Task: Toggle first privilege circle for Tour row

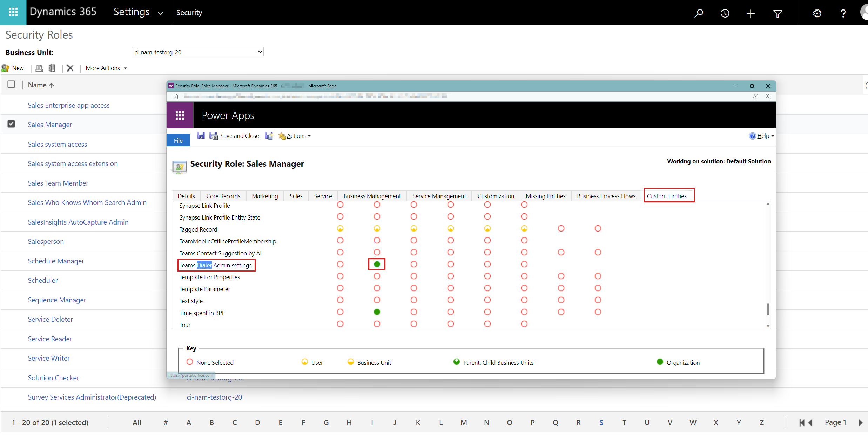Action: [340, 324]
